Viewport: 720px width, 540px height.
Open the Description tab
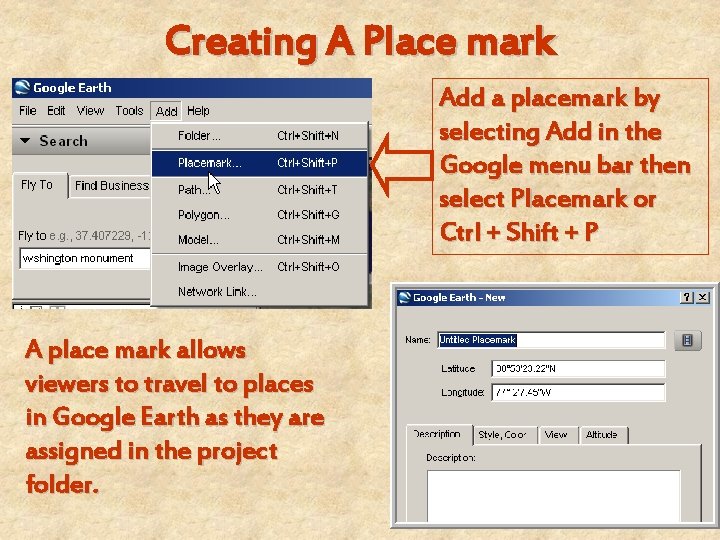point(439,434)
